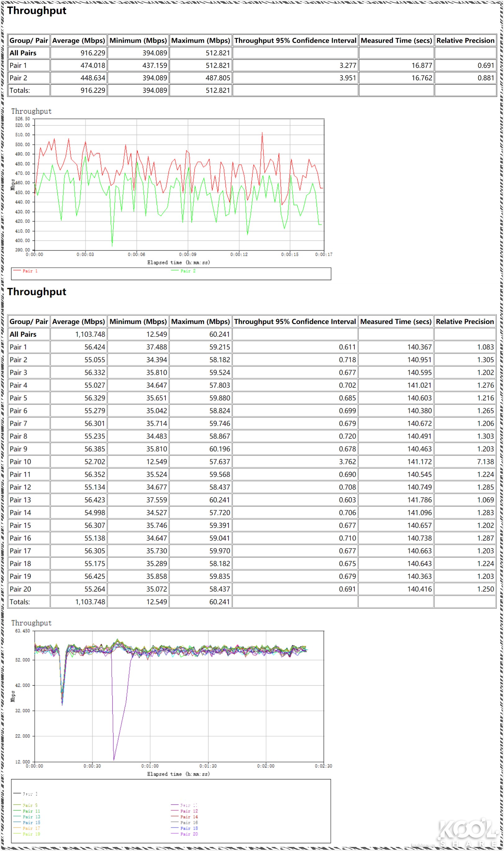
Task: Select the 141.172 measured time cell
Action: coord(396,462)
